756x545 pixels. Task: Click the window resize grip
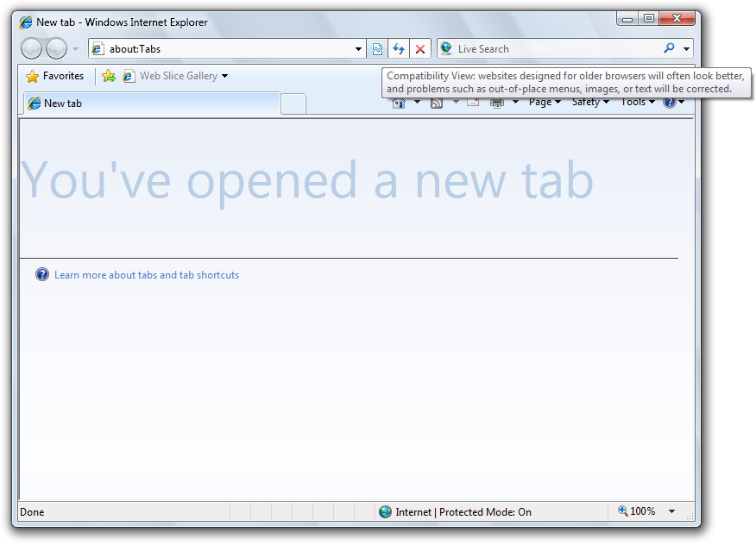click(690, 516)
